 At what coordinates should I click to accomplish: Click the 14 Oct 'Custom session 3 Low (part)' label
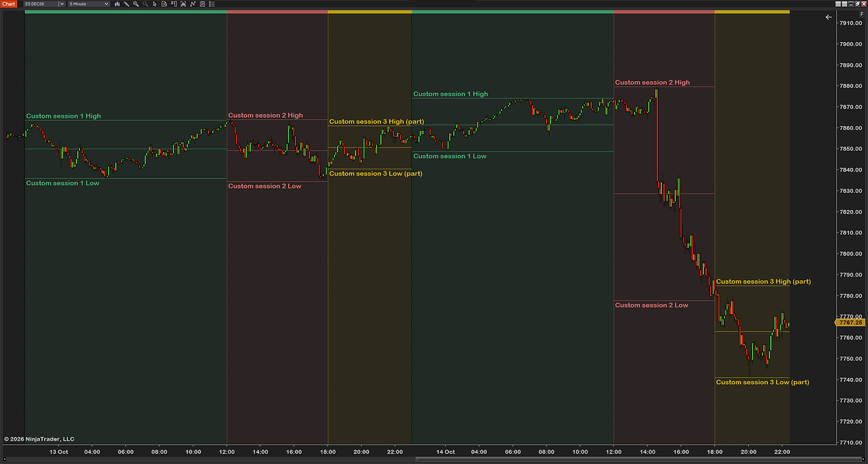(x=763, y=382)
